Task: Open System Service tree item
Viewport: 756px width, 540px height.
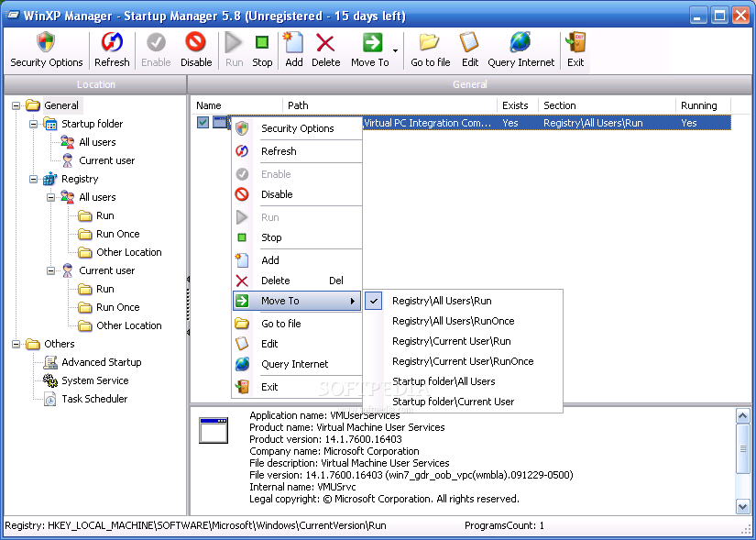Action: point(95,380)
